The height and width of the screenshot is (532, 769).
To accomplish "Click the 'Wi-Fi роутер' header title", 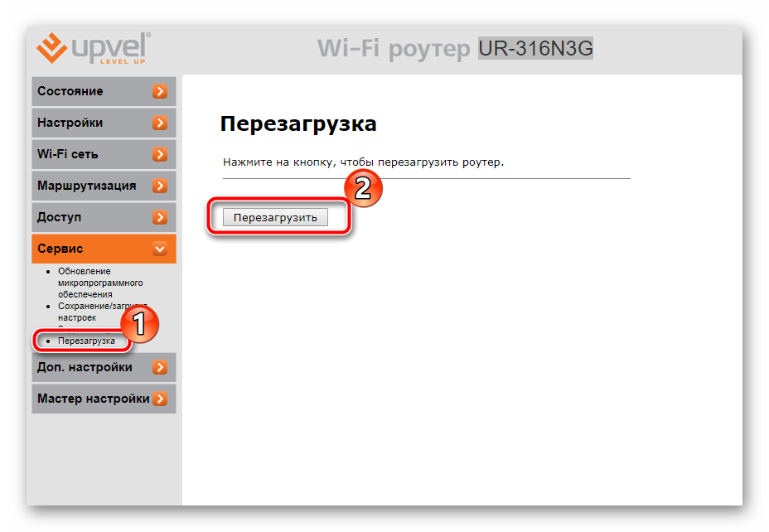I will (x=394, y=49).
